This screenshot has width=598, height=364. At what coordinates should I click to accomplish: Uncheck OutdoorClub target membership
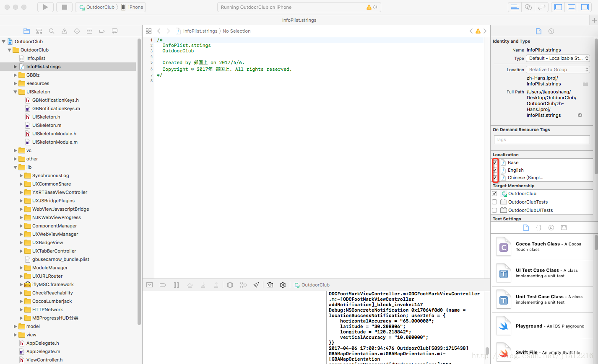coord(494,194)
